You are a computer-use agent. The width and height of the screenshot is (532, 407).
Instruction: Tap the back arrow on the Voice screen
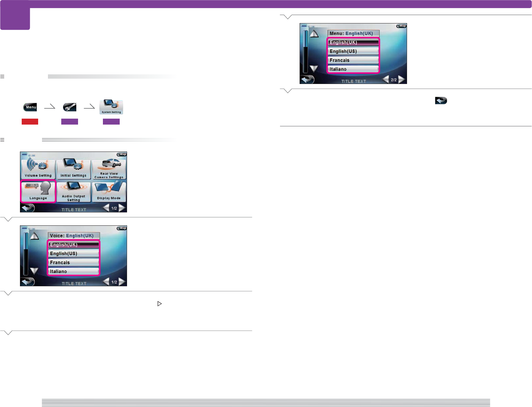point(28,282)
